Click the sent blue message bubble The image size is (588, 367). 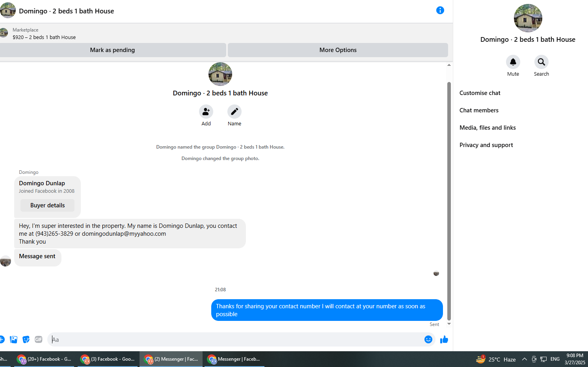click(327, 310)
